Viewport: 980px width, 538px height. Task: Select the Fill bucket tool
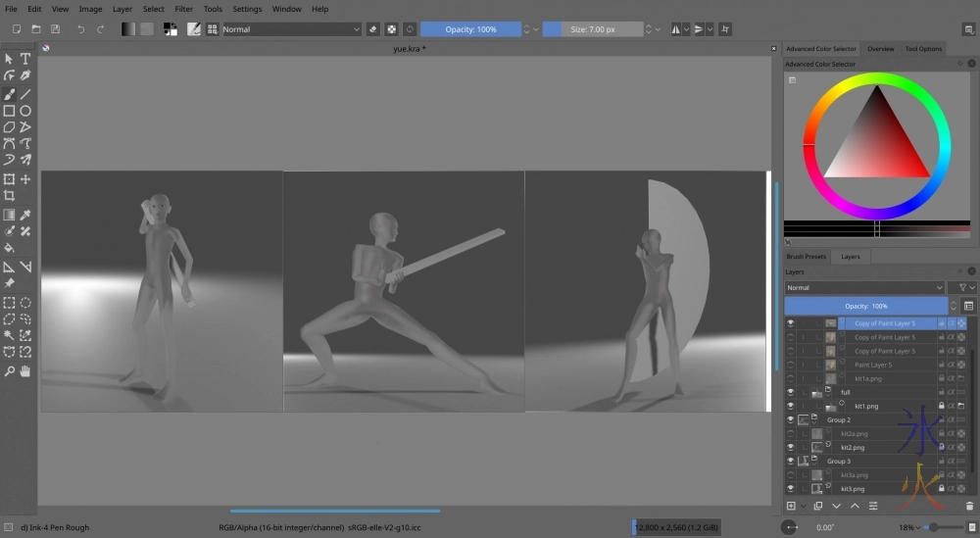click(9, 248)
